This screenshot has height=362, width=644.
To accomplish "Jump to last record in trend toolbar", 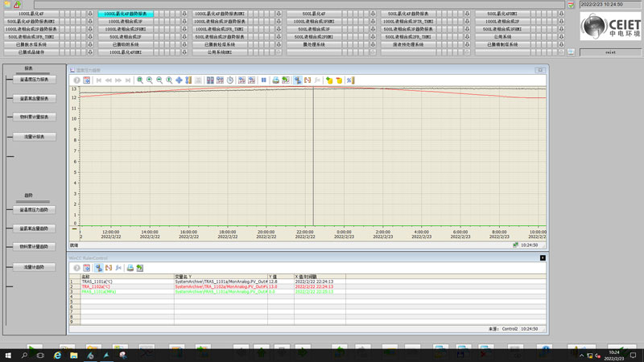I will coord(128,80).
